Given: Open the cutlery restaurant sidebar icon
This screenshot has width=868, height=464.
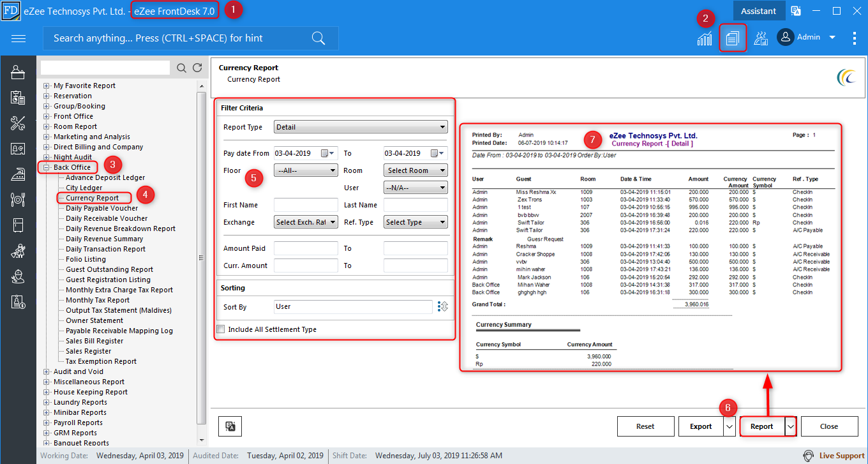Looking at the screenshot, I should [x=18, y=200].
